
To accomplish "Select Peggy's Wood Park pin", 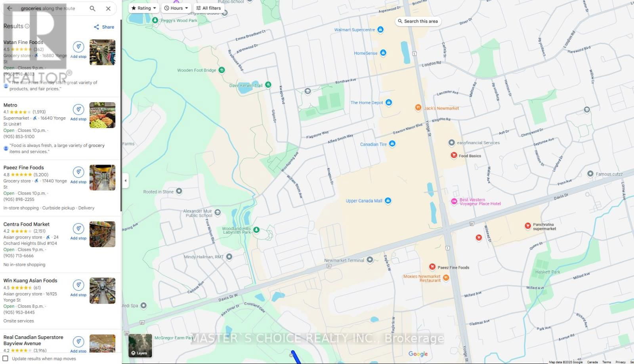I will (155, 20).
